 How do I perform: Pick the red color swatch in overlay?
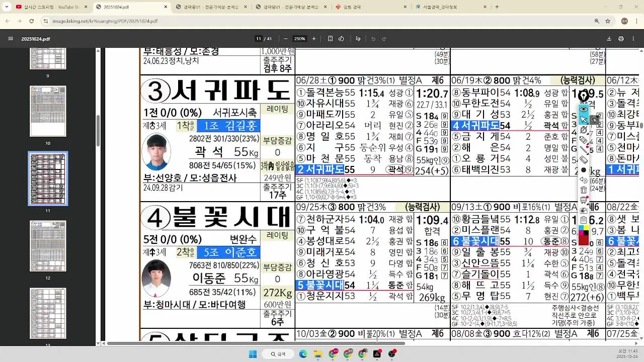(x=583, y=241)
